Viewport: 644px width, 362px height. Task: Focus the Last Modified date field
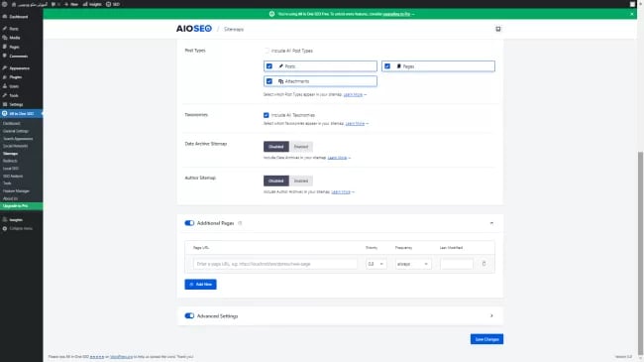click(457, 264)
